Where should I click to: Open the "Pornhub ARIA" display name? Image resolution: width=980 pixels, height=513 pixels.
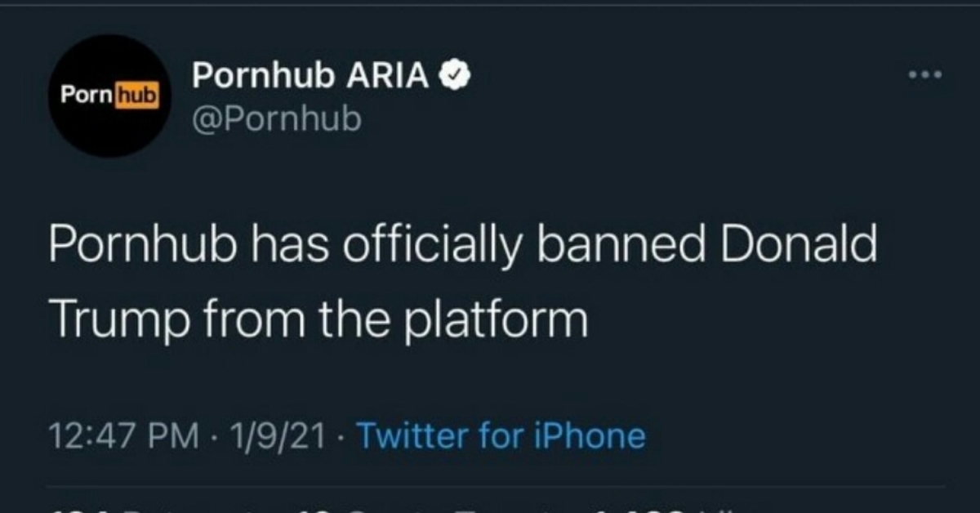[x=310, y=76]
